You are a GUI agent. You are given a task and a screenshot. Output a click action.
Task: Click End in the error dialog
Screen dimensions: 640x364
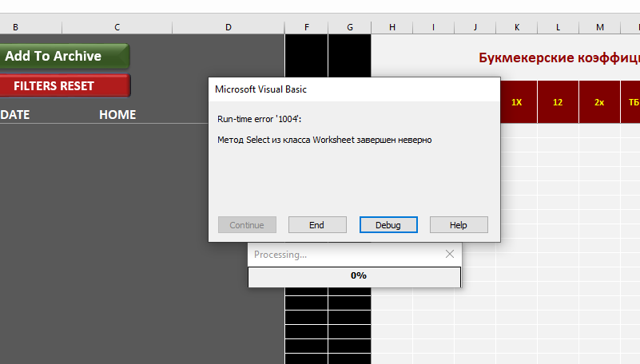316,225
